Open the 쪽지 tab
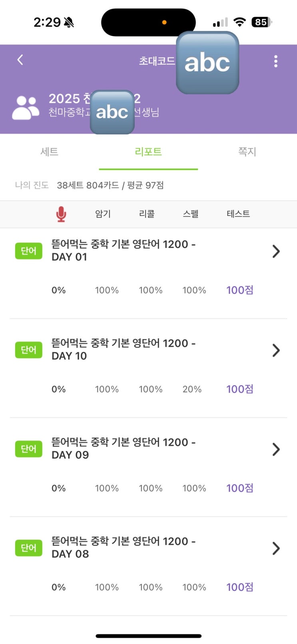The width and height of the screenshot is (297, 644). (x=247, y=152)
